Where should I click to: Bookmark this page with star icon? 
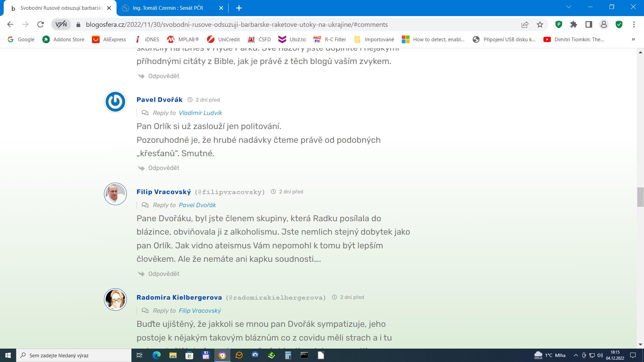pos(540,24)
